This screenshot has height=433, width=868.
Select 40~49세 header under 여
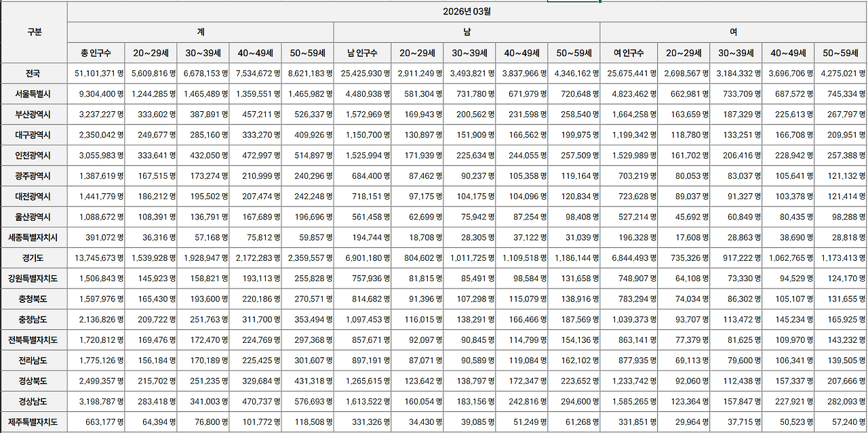point(788,53)
